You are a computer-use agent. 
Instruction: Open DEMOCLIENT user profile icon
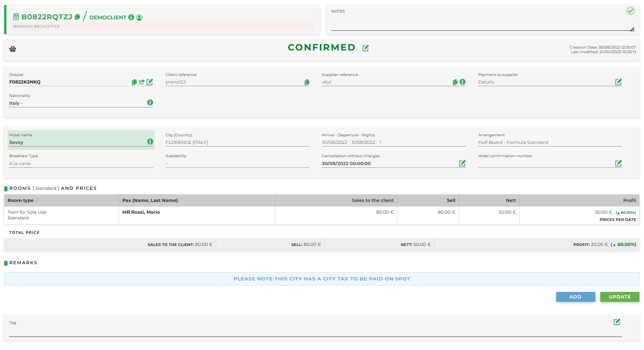pos(139,17)
